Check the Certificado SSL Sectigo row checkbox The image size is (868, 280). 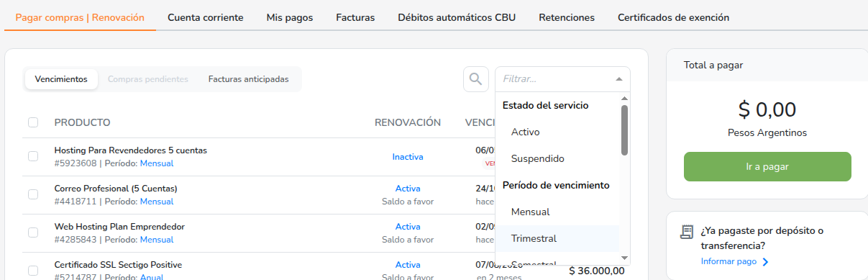[33, 271]
